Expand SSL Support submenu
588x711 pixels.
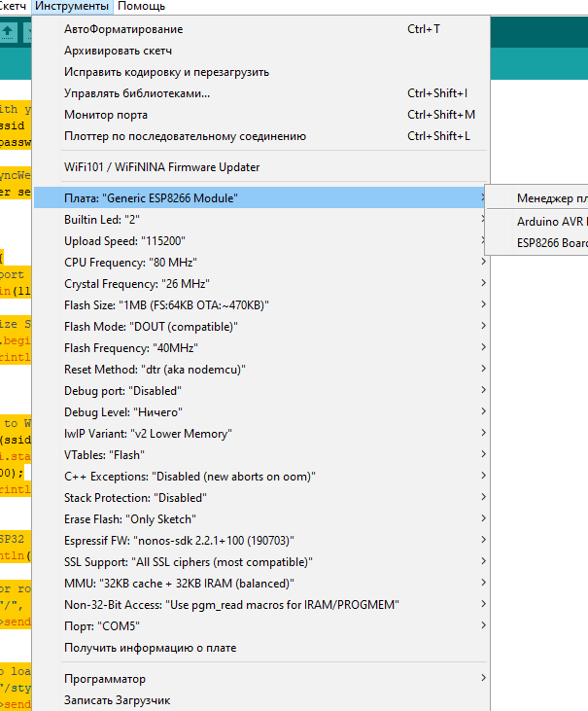tap(261, 562)
